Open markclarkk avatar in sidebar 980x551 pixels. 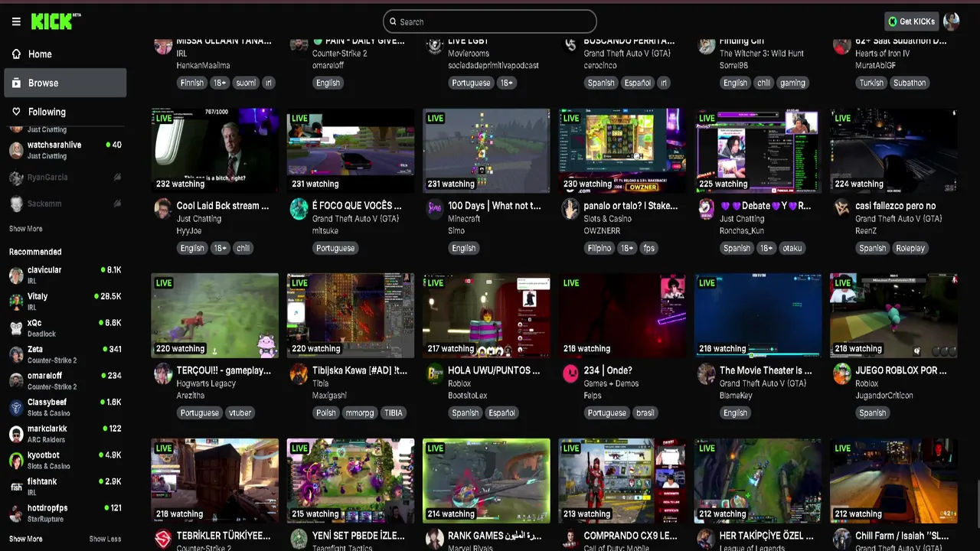point(16,434)
